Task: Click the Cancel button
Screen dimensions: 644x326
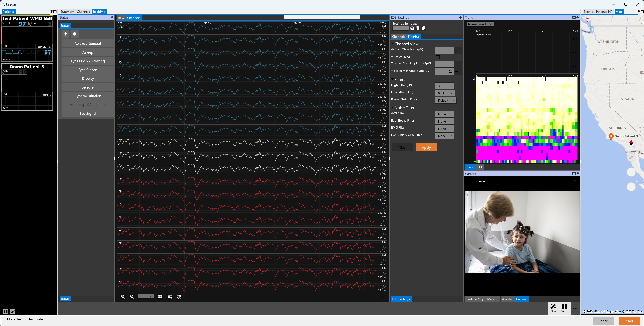Action: click(603, 321)
